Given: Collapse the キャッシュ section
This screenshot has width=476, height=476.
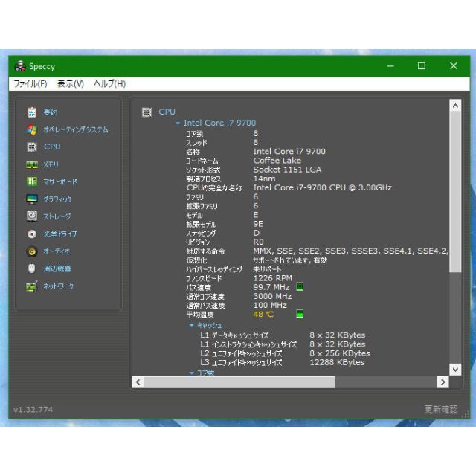Looking at the screenshot, I should point(192,325).
